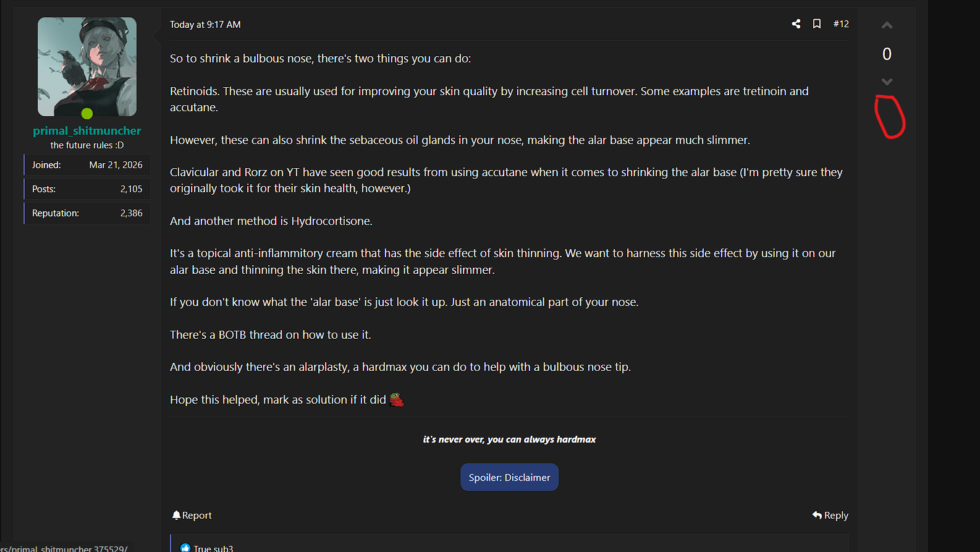The height and width of the screenshot is (552, 980).
Task: Click the green online status dot
Action: (87, 114)
